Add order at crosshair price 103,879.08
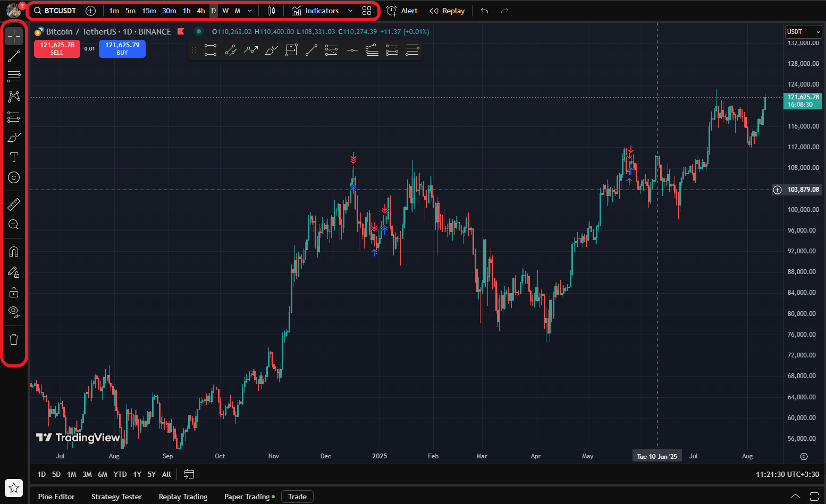 point(777,190)
